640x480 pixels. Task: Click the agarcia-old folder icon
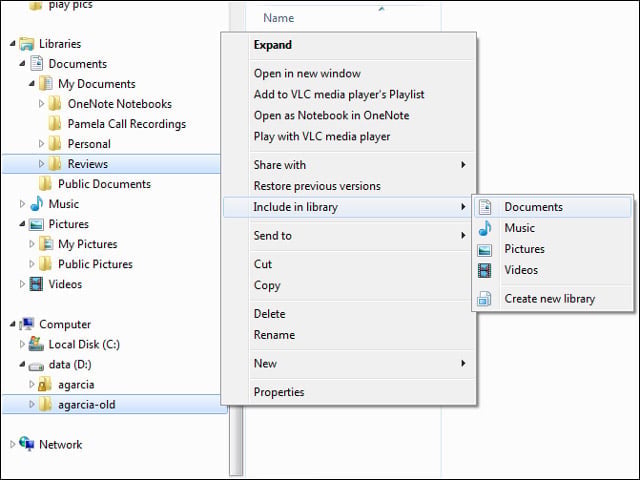[46, 404]
